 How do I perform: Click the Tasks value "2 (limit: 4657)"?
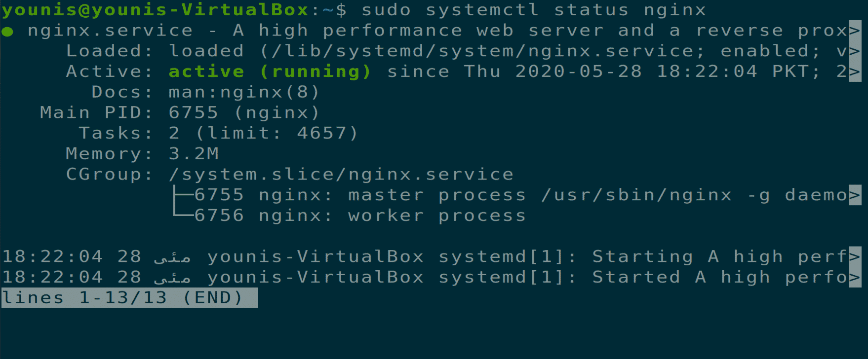click(x=263, y=134)
